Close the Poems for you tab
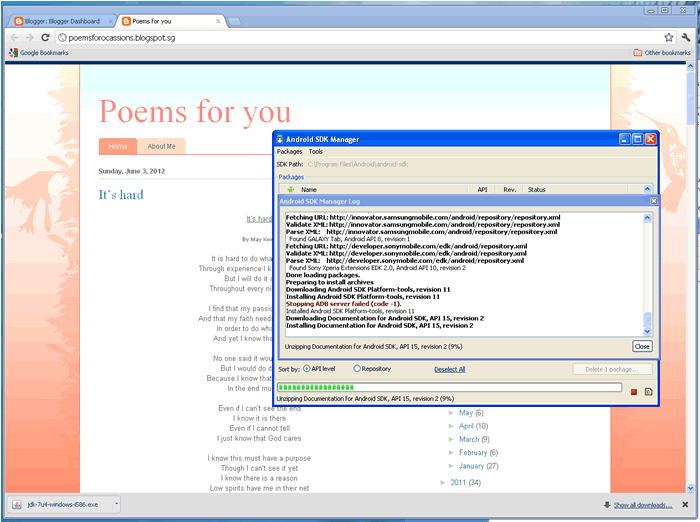This screenshot has width=700, height=522. tap(218, 21)
